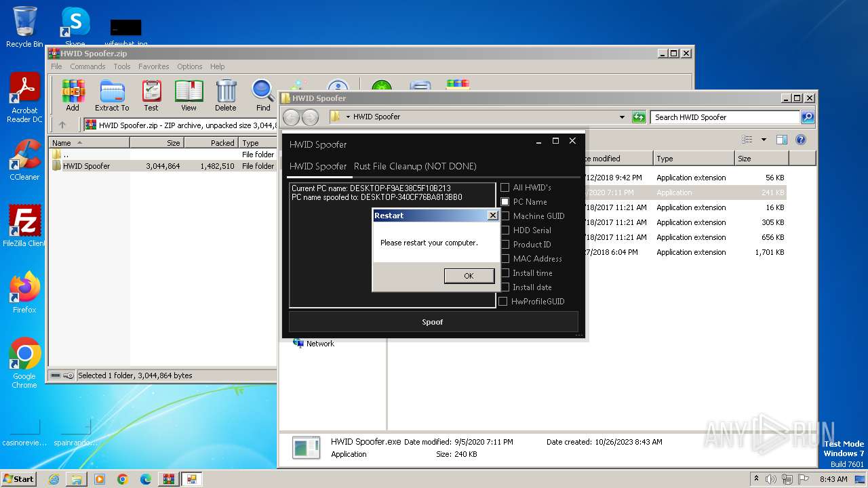Click the Find magnifier icon in WinRAR
This screenshot has height=488, width=868.
click(263, 96)
